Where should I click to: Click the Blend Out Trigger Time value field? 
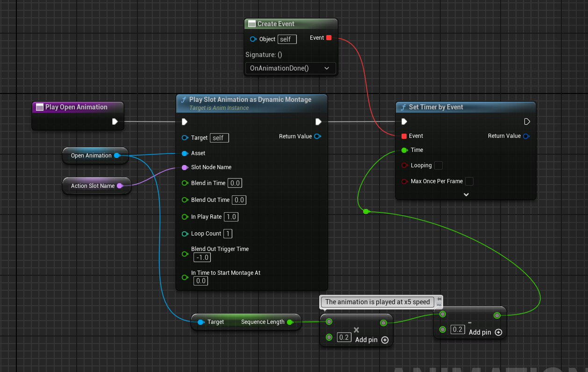(202, 258)
